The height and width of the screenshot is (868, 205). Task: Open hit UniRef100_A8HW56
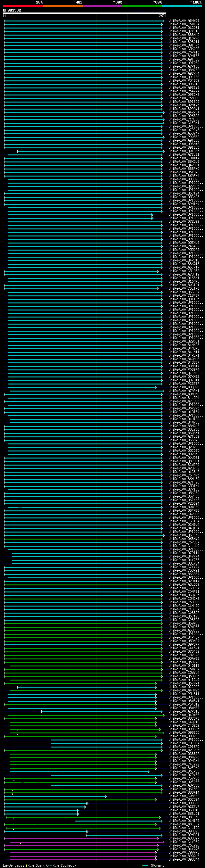coord(184,21)
